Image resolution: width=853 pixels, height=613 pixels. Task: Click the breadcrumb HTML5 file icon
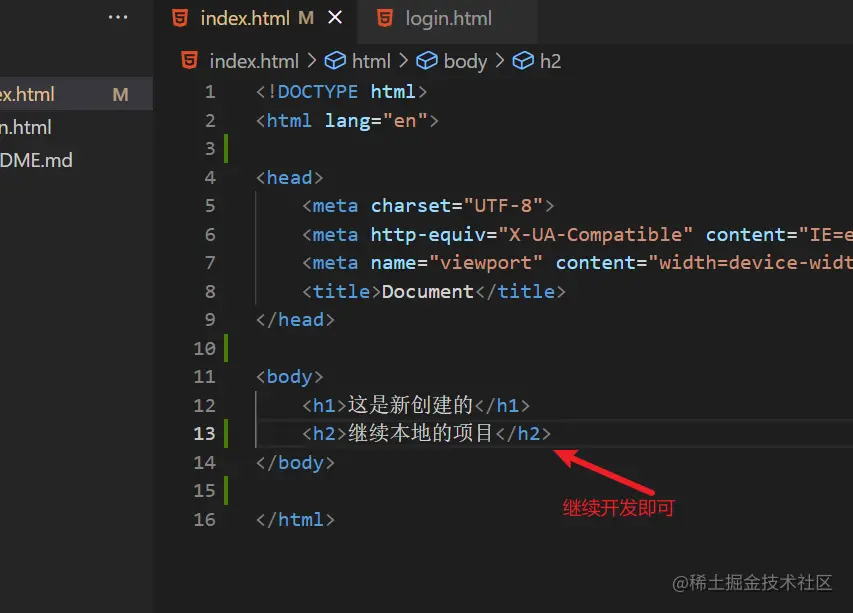coord(189,60)
